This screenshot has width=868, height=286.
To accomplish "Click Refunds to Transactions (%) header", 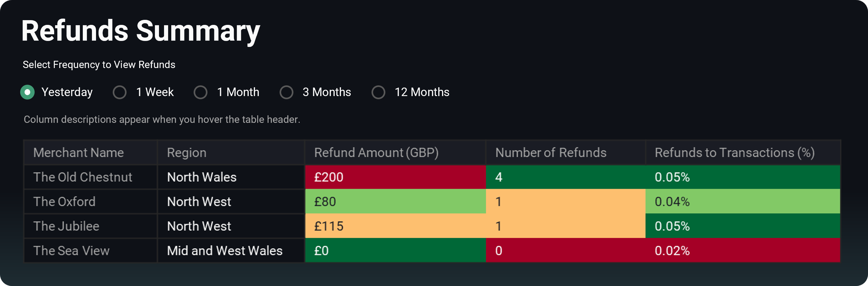I will (735, 152).
